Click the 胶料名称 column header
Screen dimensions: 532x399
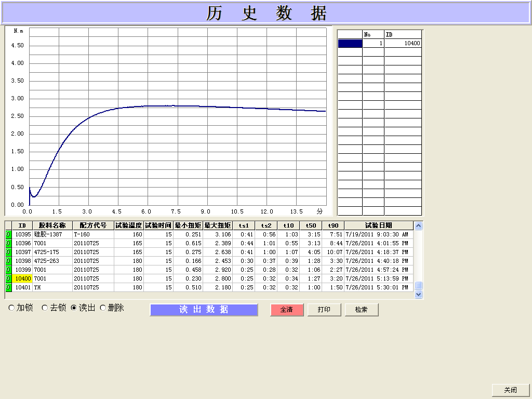click(52, 225)
